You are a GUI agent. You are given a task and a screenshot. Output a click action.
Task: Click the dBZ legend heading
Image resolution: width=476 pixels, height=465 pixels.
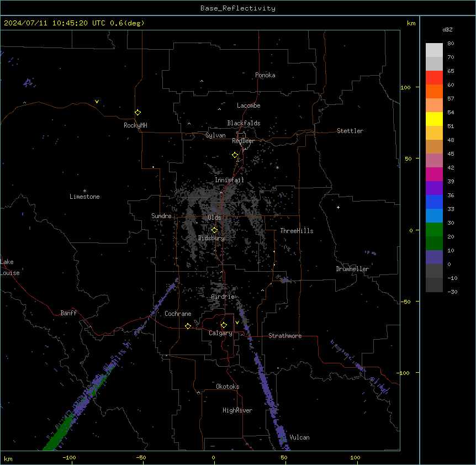(447, 29)
